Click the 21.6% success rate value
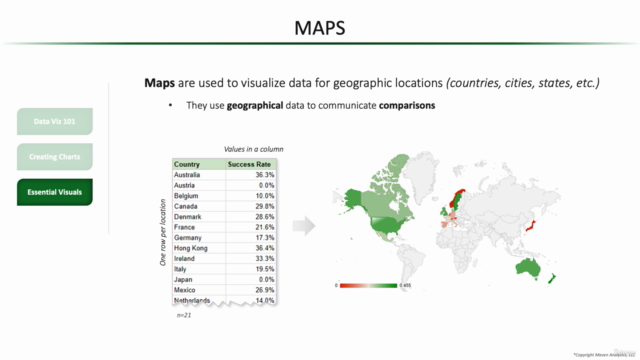Viewport: 640px width, 360px height. (x=265, y=227)
